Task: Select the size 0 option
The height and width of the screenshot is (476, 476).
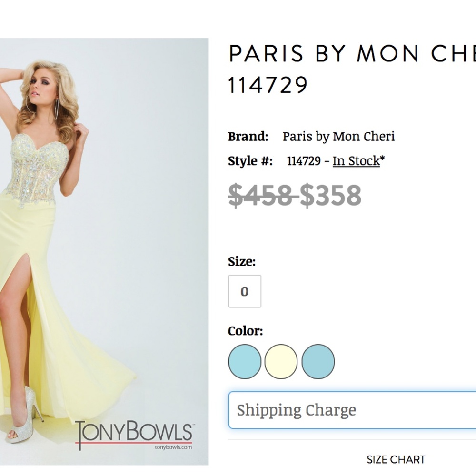Action: coord(245,291)
